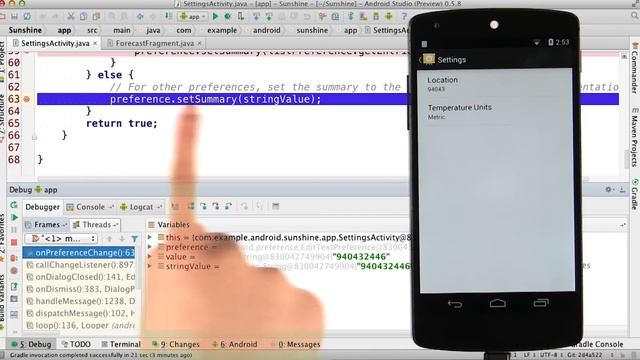Click the Cut scissors icon
Viewport: 640px width, 360px height.
click(x=71, y=16)
